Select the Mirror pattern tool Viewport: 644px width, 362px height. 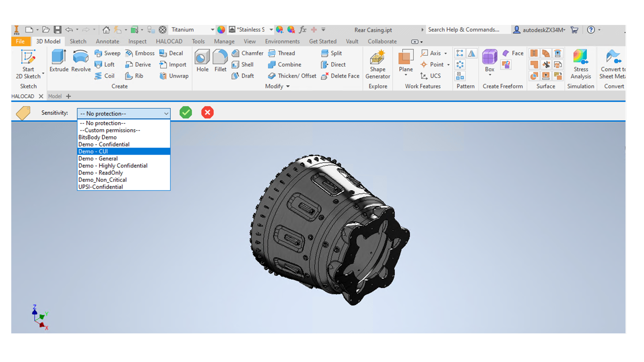pyautogui.click(x=471, y=53)
